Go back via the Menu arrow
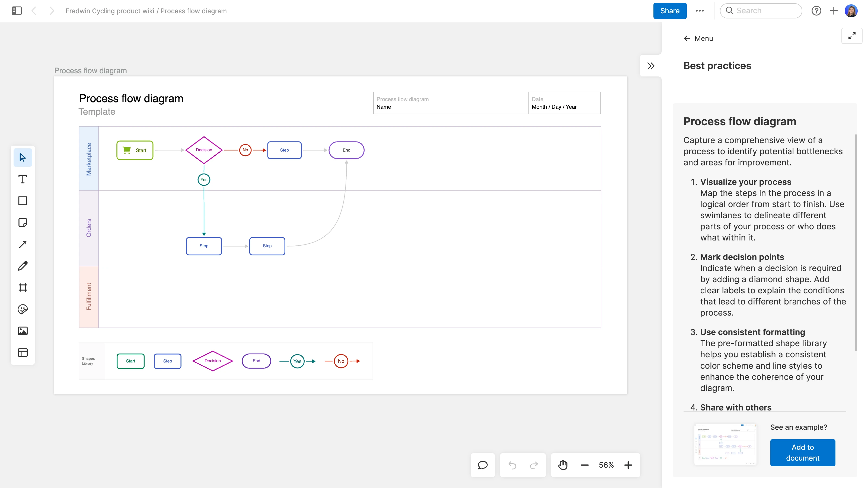Screen dimensions: 868x488 click(x=687, y=38)
